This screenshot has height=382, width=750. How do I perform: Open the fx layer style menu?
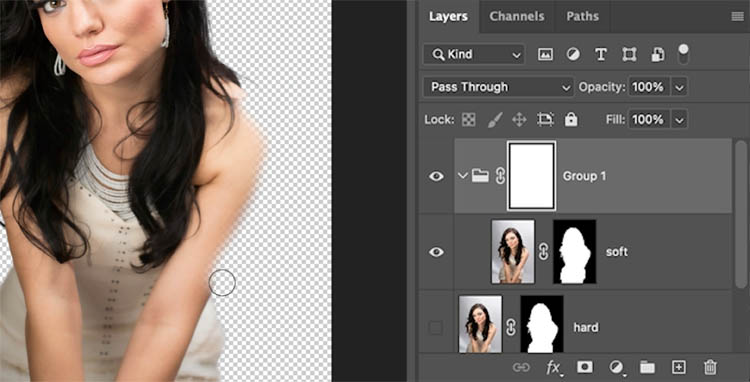[x=554, y=367]
